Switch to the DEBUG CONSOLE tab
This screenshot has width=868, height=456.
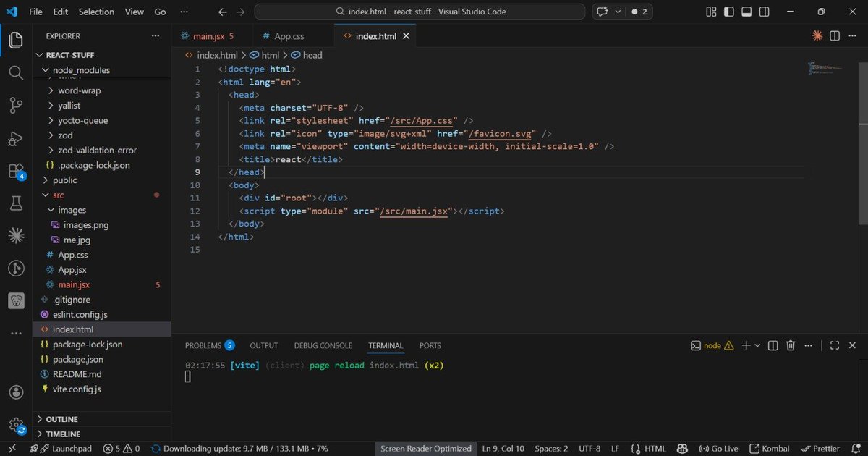(x=323, y=346)
